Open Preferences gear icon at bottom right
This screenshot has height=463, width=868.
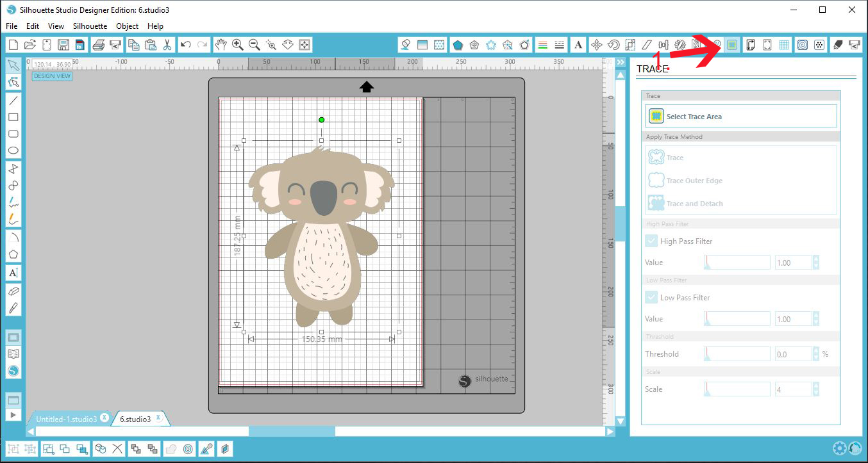(x=839, y=448)
